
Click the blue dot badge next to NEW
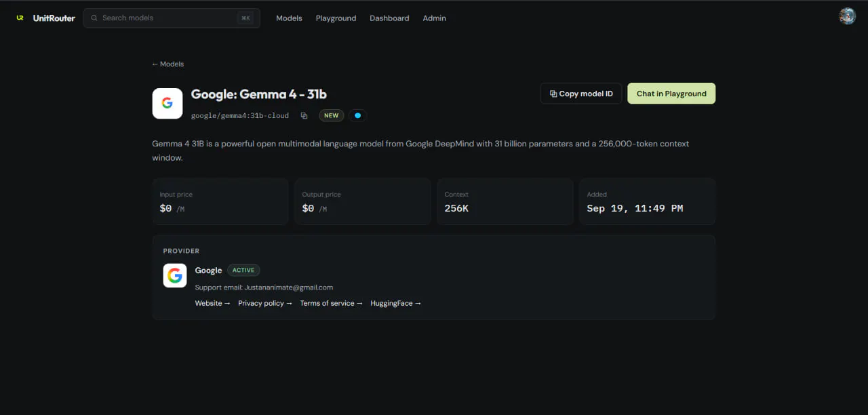(358, 115)
